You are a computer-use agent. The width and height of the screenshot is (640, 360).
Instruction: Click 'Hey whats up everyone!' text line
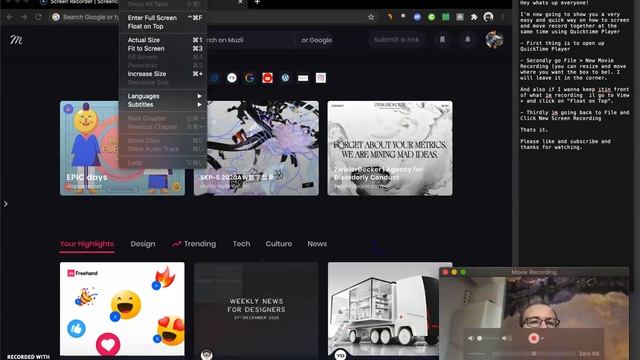pos(554,3)
